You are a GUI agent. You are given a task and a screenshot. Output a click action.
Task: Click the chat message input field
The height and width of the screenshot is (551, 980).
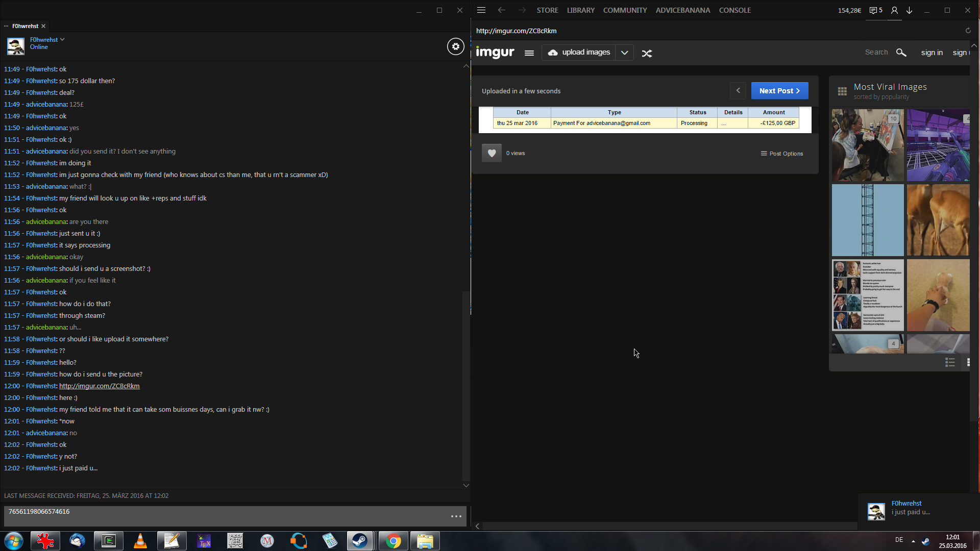coord(225,516)
